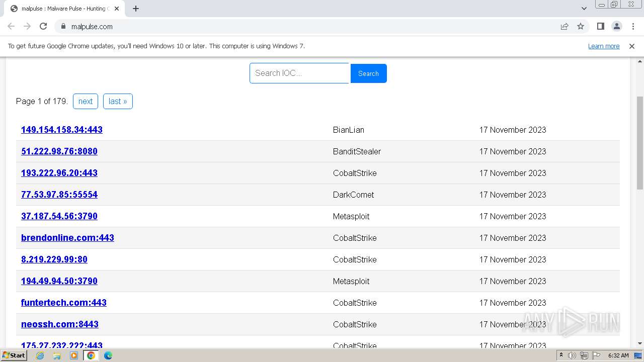
Task: Dismiss the Chrome update notification bar
Action: 632,46
